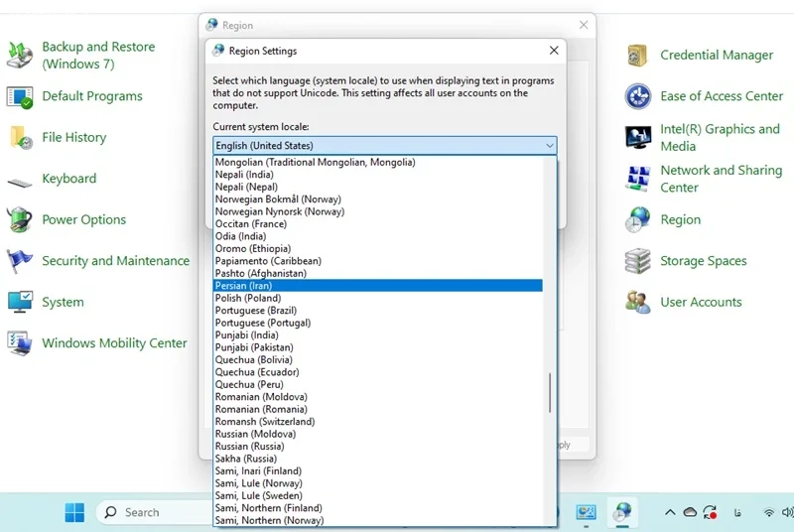Image resolution: width=794 pixels, height=532 pixels.
Task: Click the Credential Manager safe icon
Action: pos(637,56)
